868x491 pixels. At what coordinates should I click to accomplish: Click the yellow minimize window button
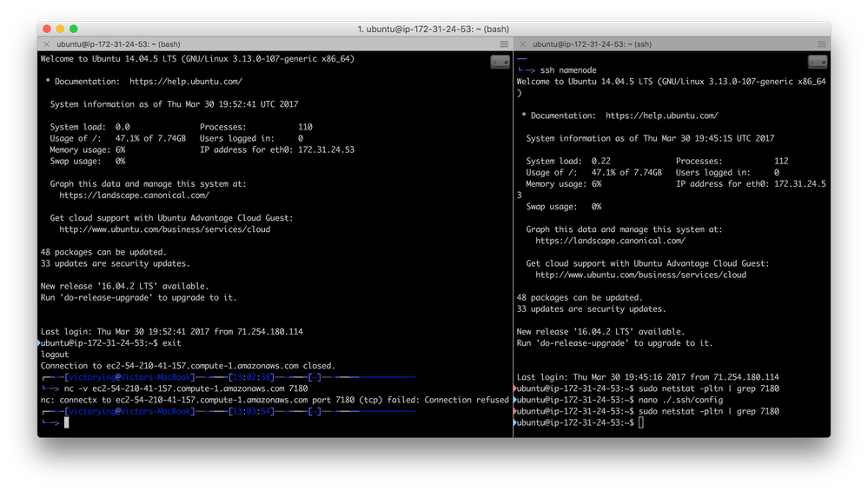point(60,29)
